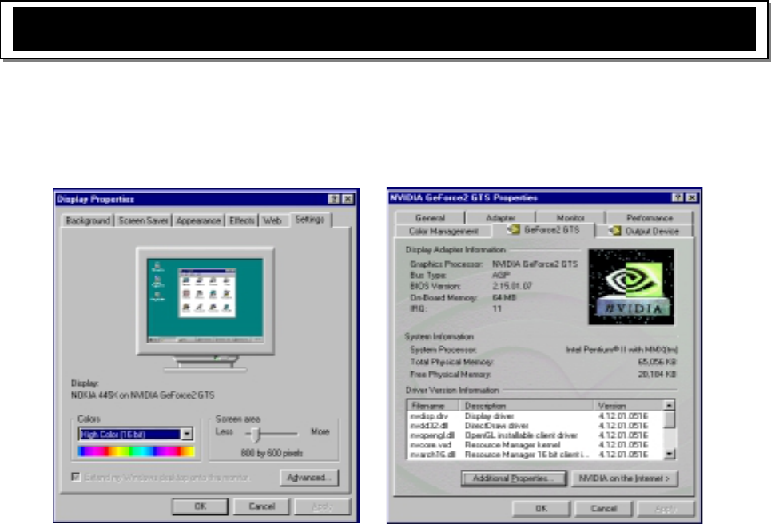Click OK in Display Properties
This screenshot has height=532, width=771.
click(200, 506)
